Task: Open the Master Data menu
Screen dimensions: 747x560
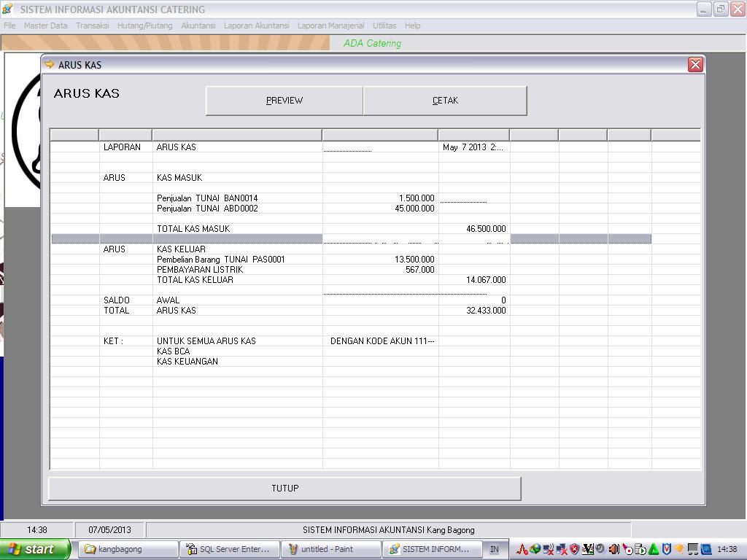Action: coord(45,26)
